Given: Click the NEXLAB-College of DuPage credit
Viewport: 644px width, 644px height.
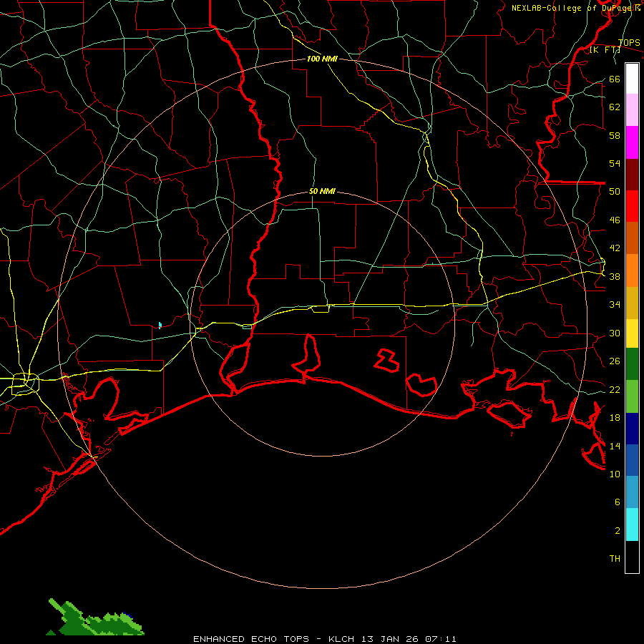Looking at the screenshot, I should click(576, 8).
